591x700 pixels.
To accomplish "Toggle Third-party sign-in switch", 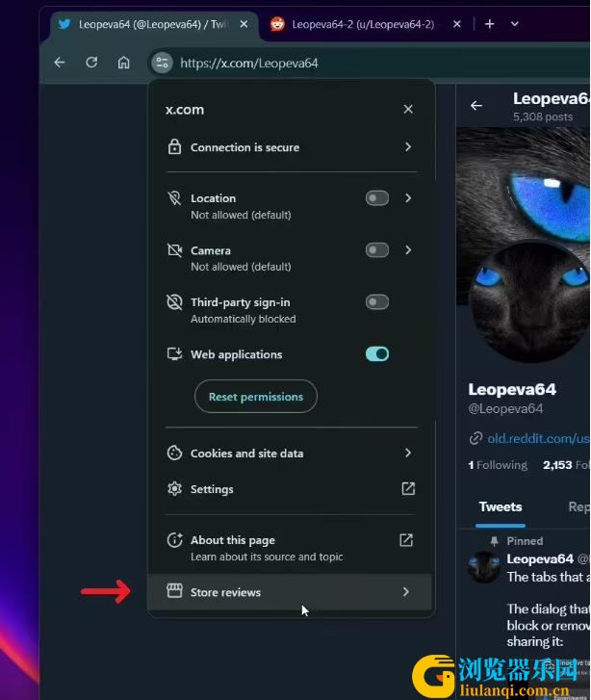I will 377,301.
